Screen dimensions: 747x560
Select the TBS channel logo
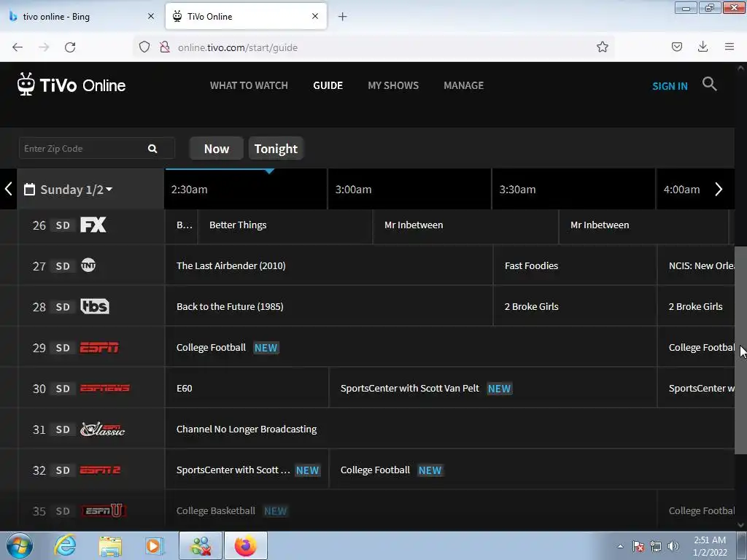click(95, 306)
